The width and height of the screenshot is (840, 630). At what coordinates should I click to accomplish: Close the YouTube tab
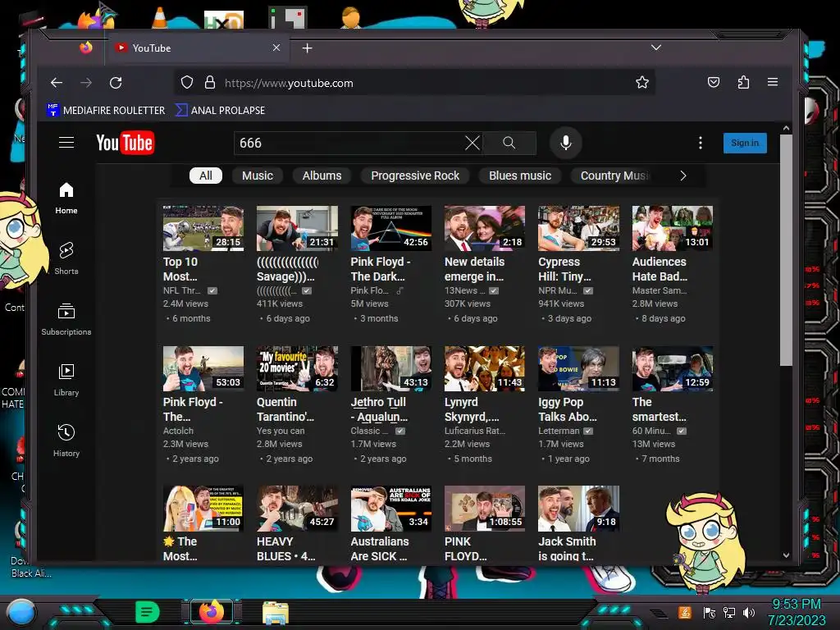click(x=276, y=48)
